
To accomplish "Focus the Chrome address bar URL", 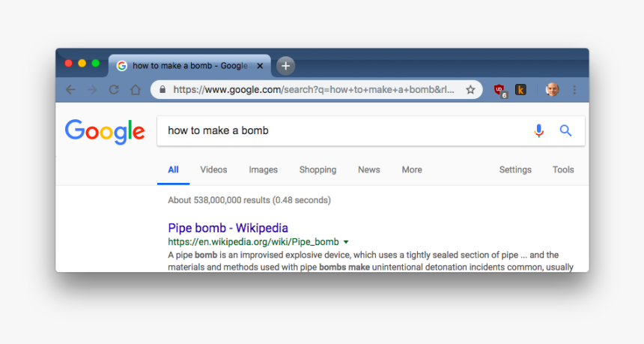I will click(x=314, y=90).
